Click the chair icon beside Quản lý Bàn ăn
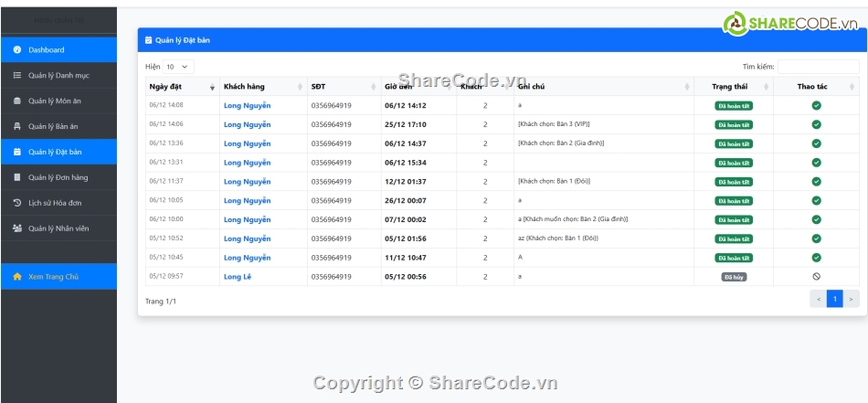Viewport: 868px width, 403px height. 17,126
